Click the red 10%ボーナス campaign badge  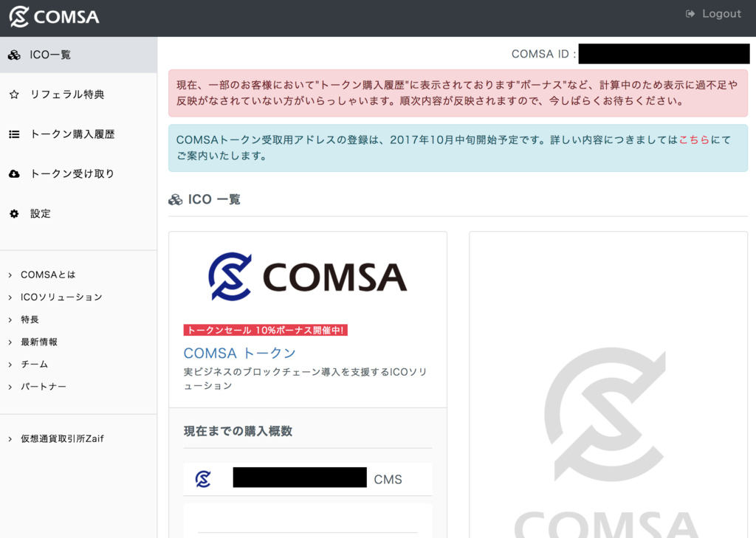pyautogui.click(x=265, y=330)
